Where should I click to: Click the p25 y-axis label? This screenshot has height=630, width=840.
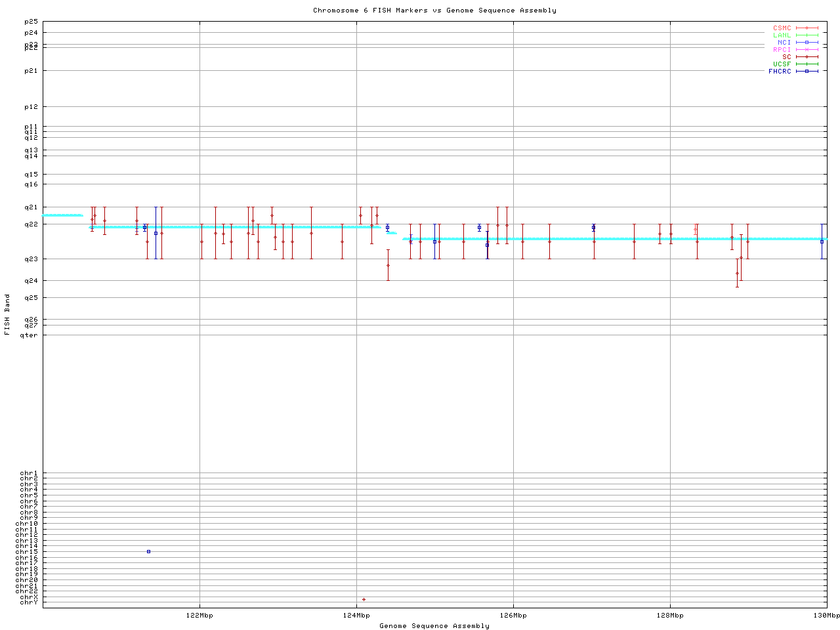pyautogui.click(x=31, y=22)
